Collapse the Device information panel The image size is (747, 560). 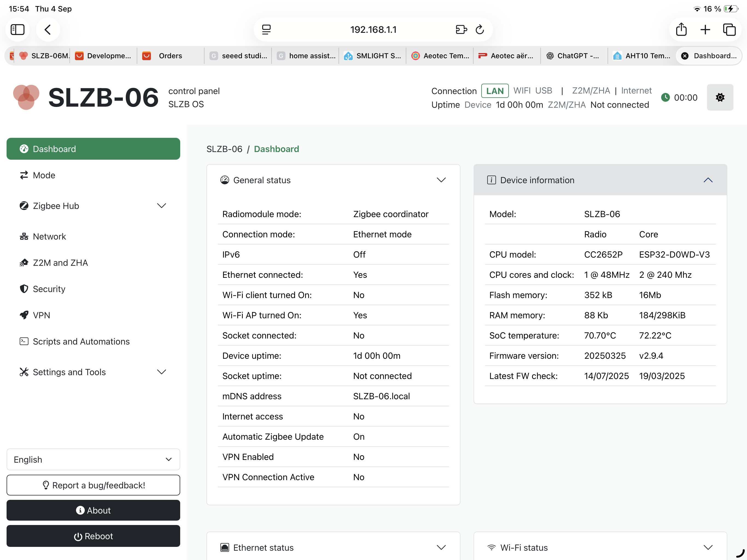click(x=708, y=180)
